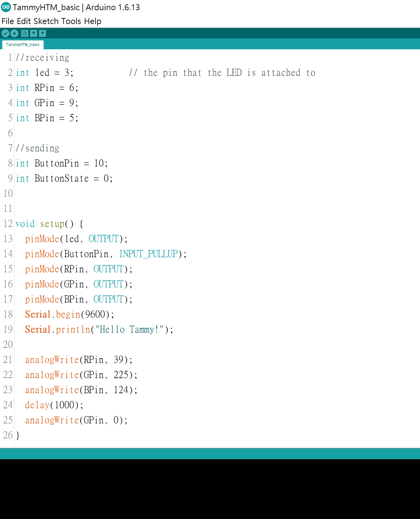Viewport: 420px width, 519px height.
Task: Click the 'delay(1000);' line
Action: tap(54, 405)
